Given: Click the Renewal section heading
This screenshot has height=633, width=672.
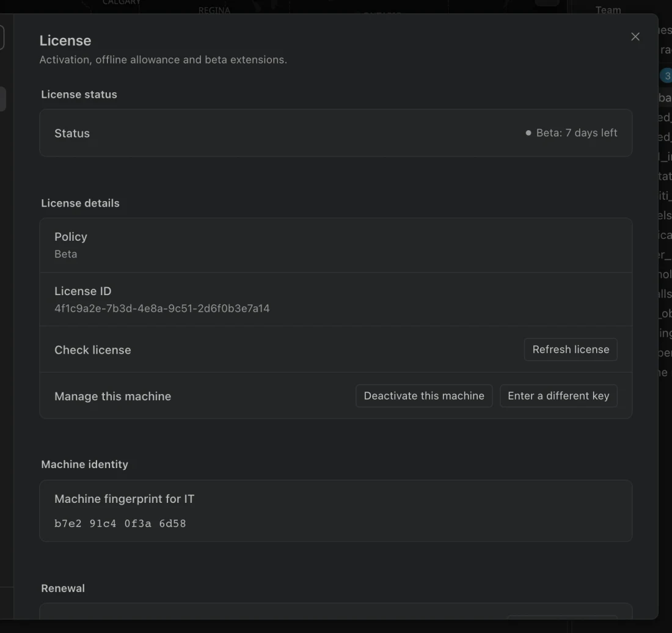Looking at the screenshot, I should [63, 588].
